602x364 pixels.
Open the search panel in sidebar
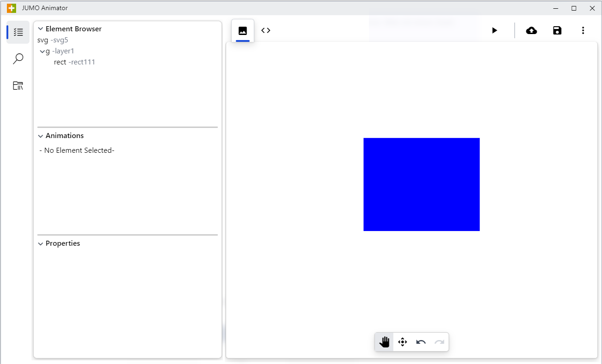click(18, 59)
